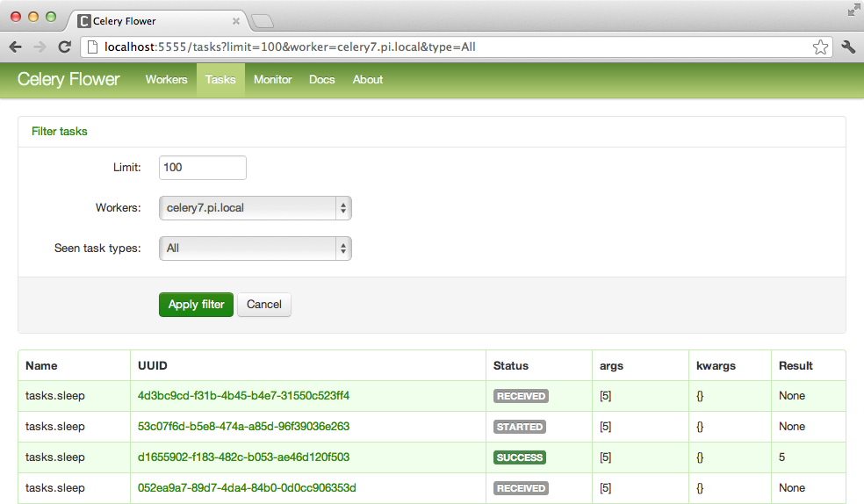Viewport: 864px width, 504px height.
Task: Click the STARTED status badge
Action: tap(520, 427)
